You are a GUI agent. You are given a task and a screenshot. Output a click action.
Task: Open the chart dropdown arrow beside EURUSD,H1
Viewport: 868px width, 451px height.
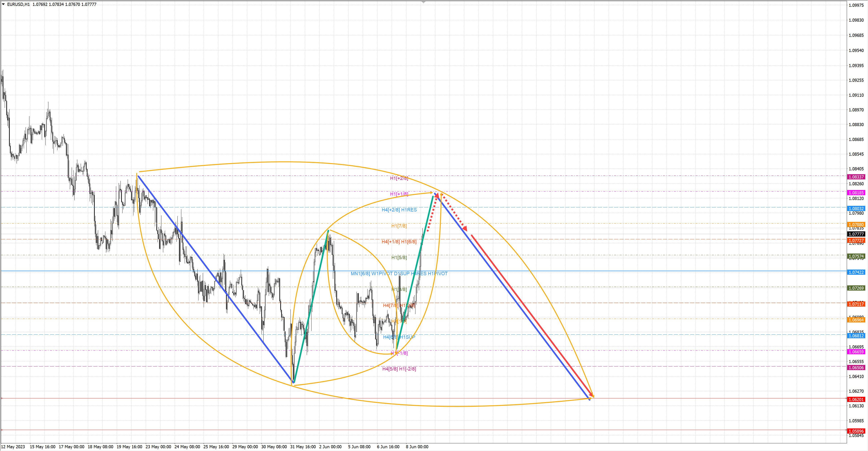[x=3, y=4]
